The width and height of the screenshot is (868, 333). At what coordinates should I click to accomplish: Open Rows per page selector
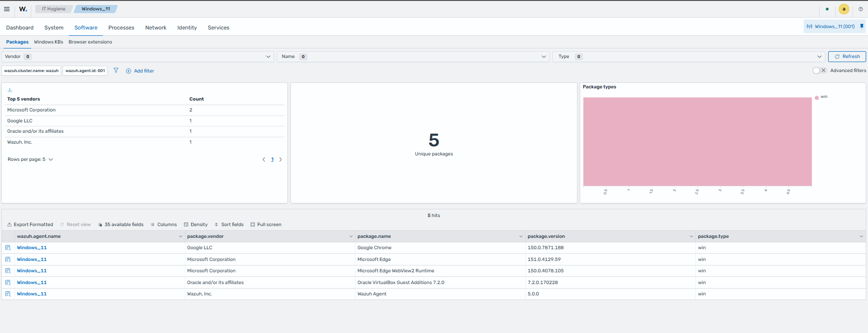click(x=30, y=159)
